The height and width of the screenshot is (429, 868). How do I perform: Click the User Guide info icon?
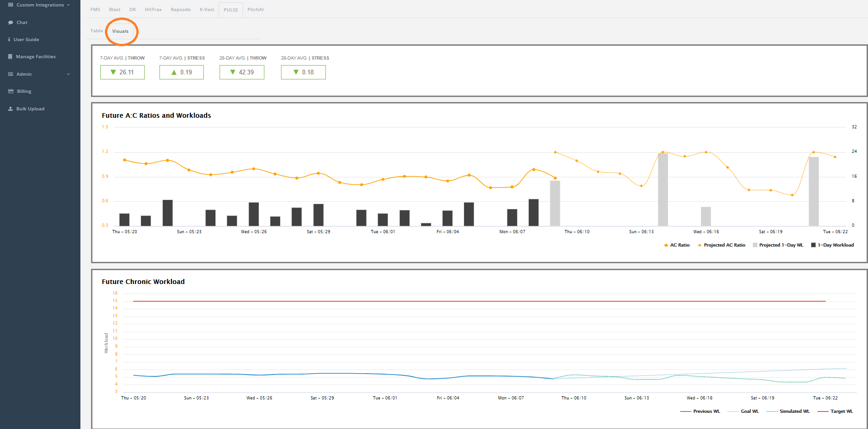coord(9,40)
